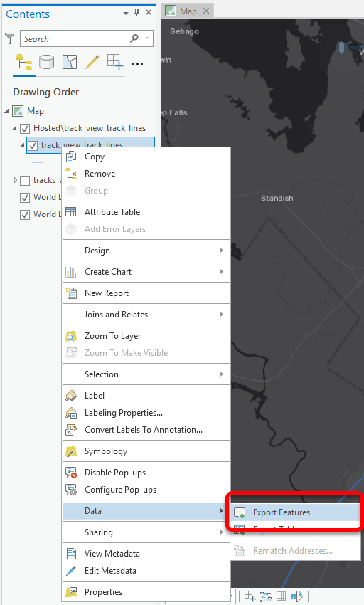This screenshot has height=605, width=364.
Task: Click the Create Chart bar icon
Action: tap(71, 272)
